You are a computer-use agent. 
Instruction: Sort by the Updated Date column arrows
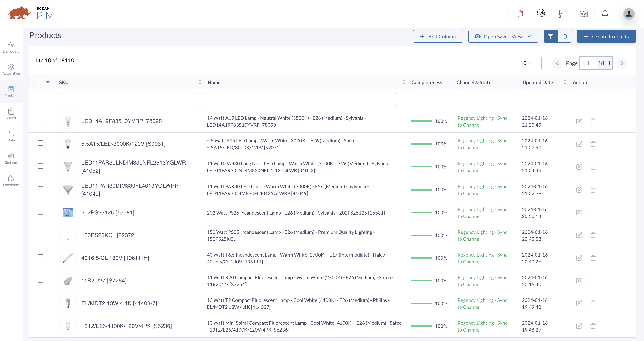coord(565,82)
